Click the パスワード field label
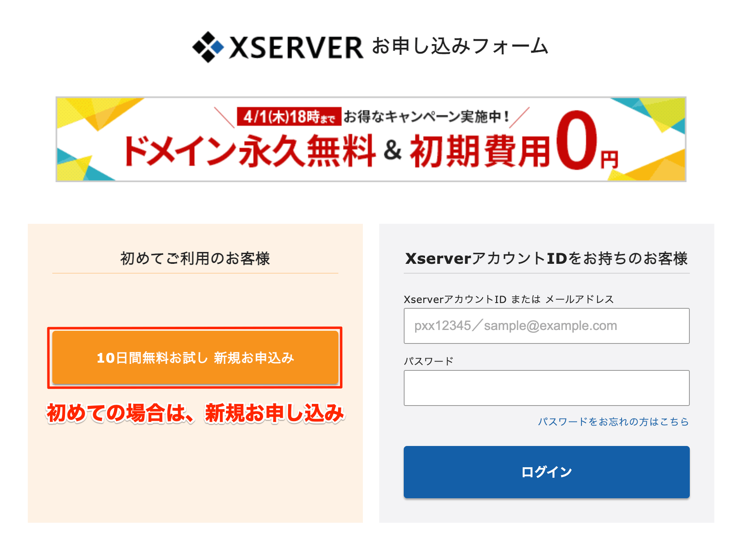 tap(429, 361)
